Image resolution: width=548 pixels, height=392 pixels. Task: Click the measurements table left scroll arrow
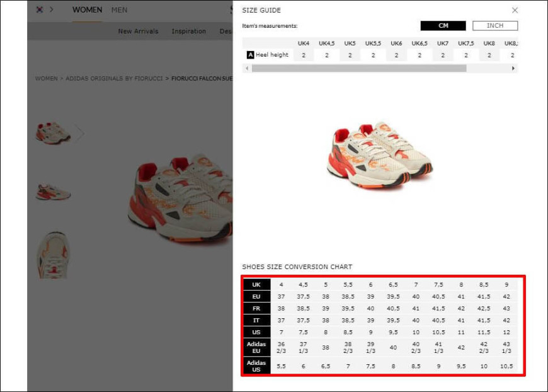[x=247, y=68]
